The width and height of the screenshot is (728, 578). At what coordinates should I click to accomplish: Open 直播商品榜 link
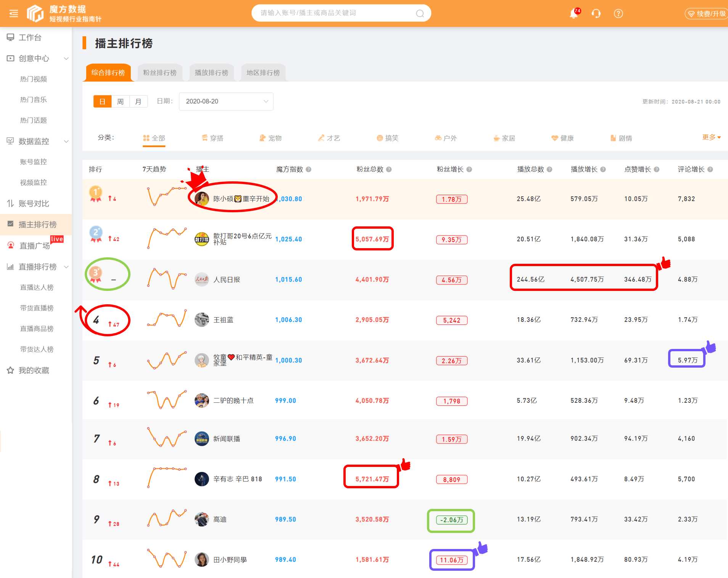coord(37,329)
